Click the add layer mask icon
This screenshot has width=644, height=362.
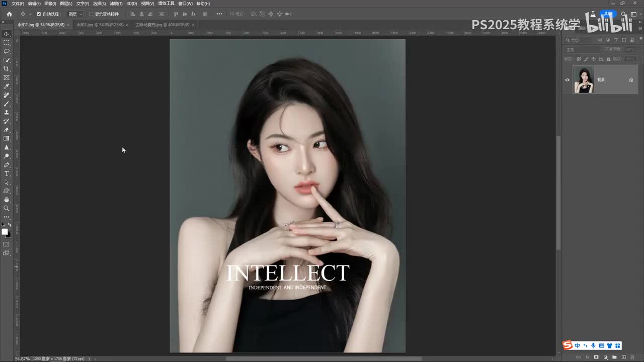point(596,357)
